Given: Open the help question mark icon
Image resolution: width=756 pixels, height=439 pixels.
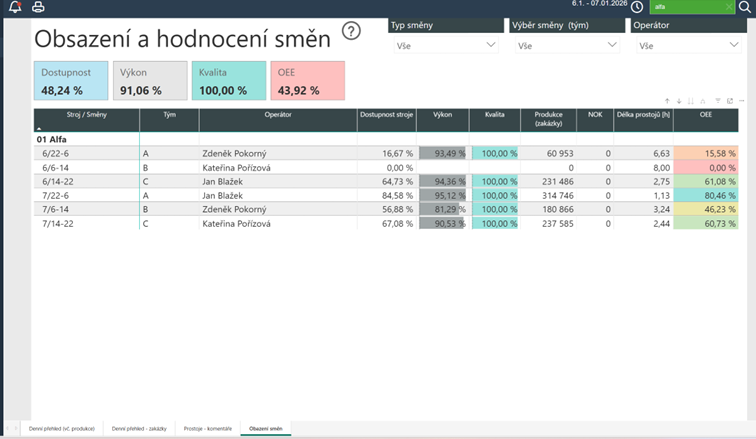Looking at the screenshot, I should [x=351, y=31].
